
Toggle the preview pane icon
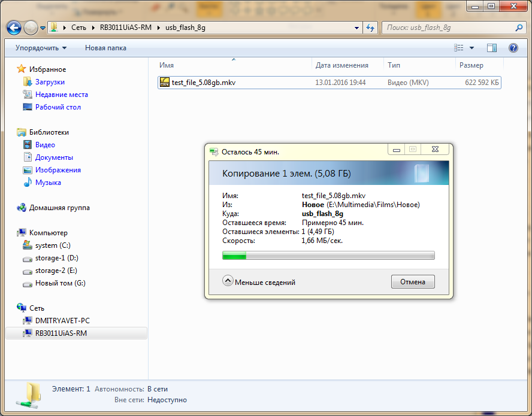coord(492,48)
